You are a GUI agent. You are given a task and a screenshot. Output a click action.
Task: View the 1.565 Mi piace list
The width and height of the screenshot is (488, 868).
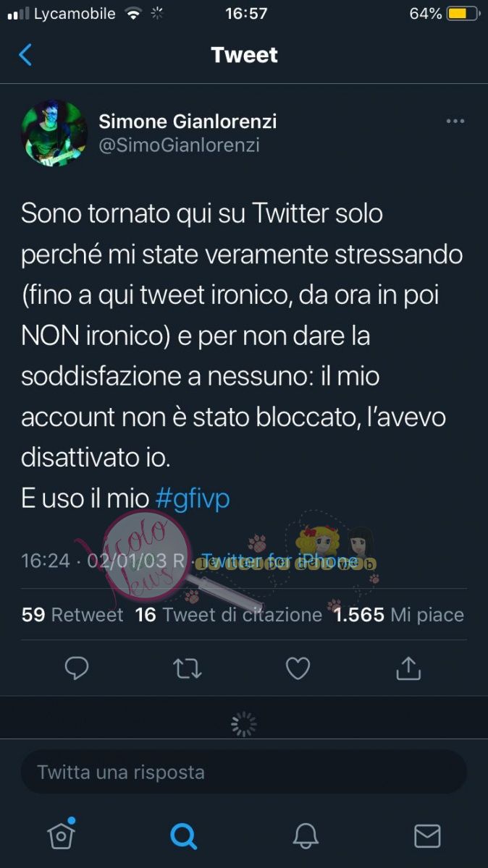[399, 615]
